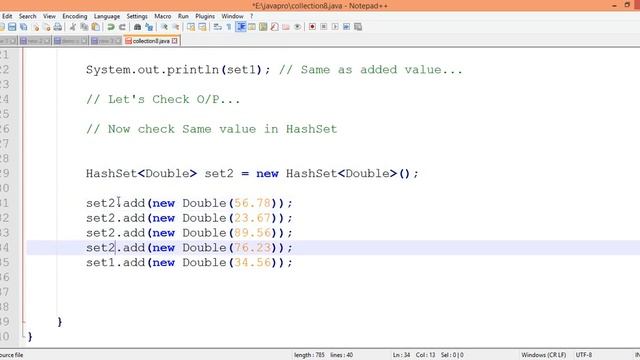Toggle Word Wrap toolbar icon

pyautogui.click(x=218, y=27)
